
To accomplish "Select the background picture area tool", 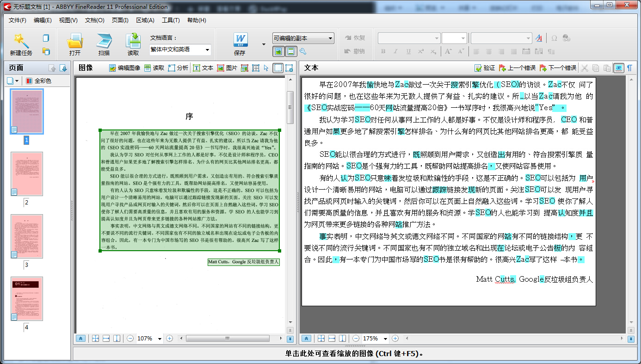I will pyautogui.click(x=245, y=68).
